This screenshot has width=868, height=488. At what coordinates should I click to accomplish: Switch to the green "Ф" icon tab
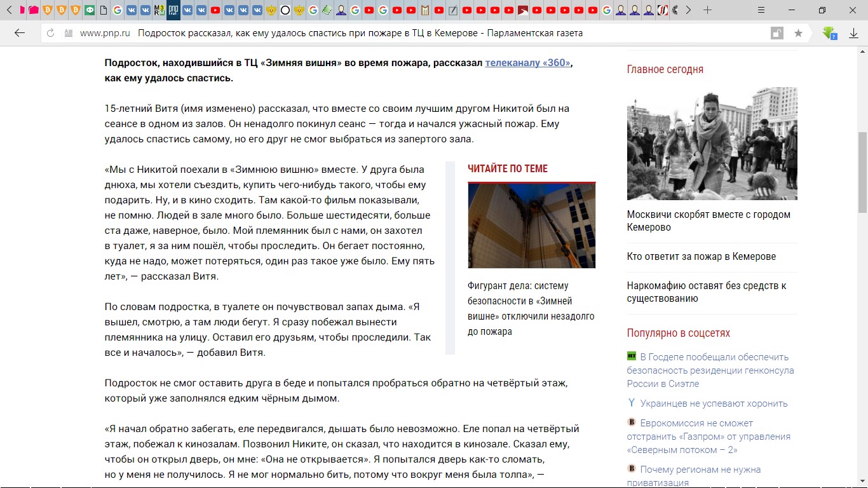pyautogui.click(x=90, y=10)
